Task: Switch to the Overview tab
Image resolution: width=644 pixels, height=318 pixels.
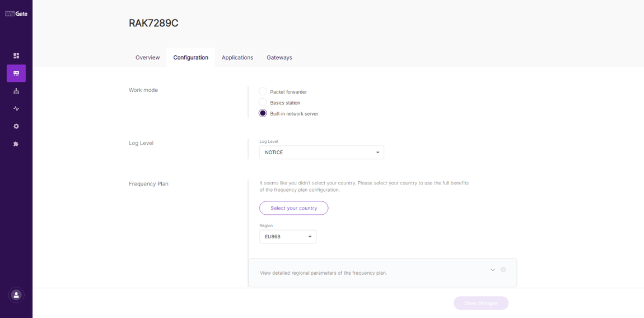Action: tap(147, 58)
